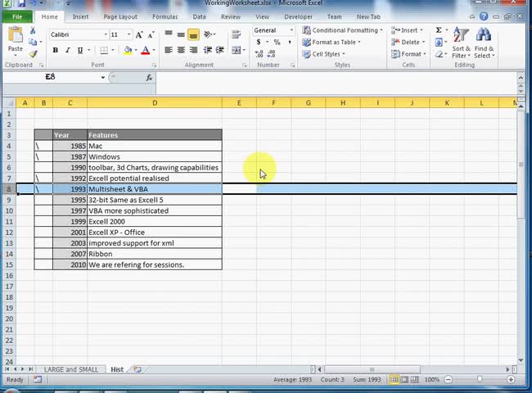Viewport: 532px width, 393px height.
Task: Open the LARGE and SMALL sheet
Action: click(71, 369)
